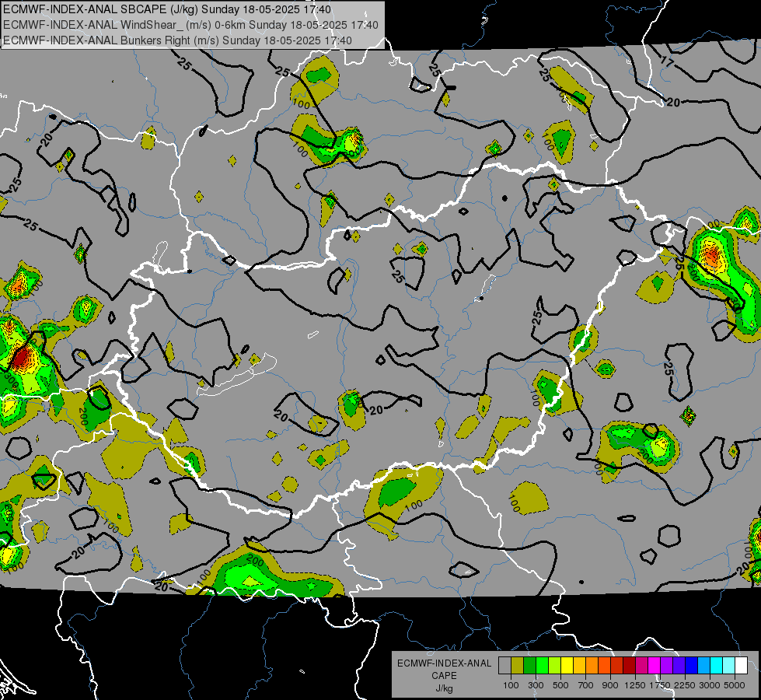Click the 17 wind shear contour label
This screenshot has height=700, width=761.
tap(668, 61)
